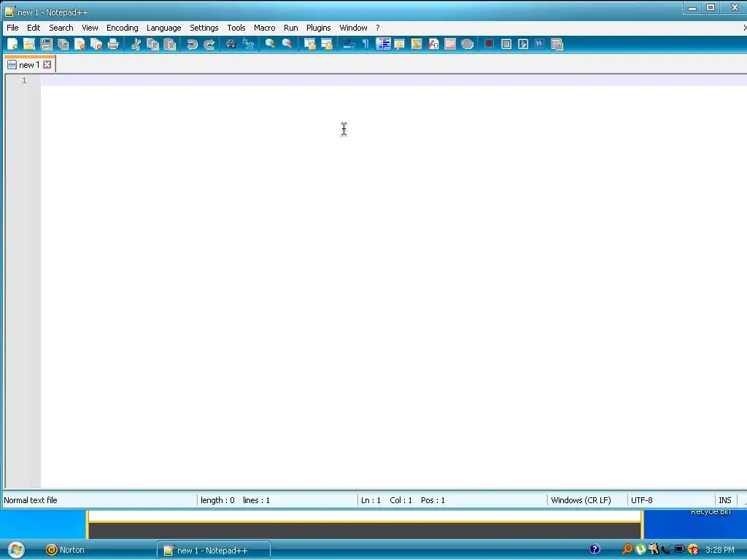Click the Norton taskbar button
The height and width of the screenshot is (560, 747).
[65, 550]
